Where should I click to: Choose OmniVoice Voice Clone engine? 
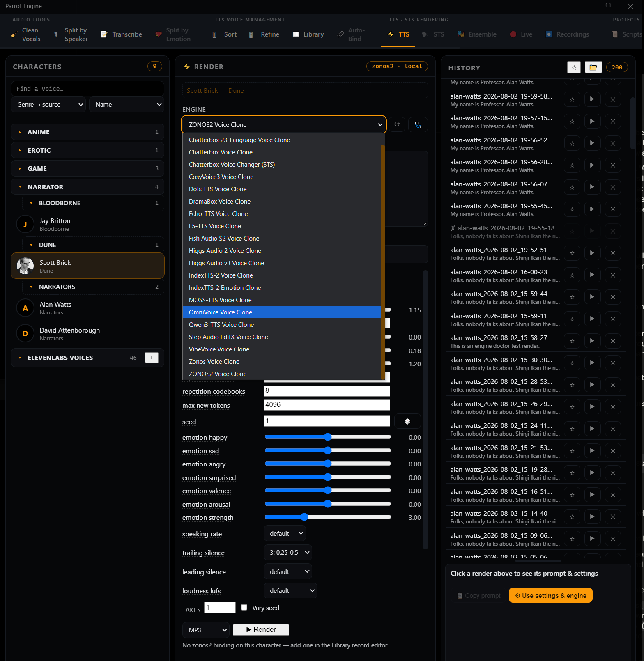point(282,312)
